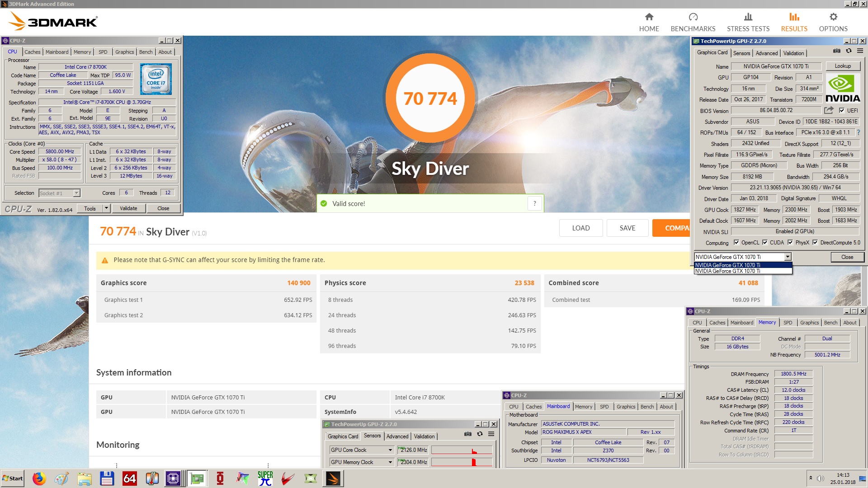The width and height of the screenshot is (868, 488).
Task: Click the BIOS export share icon in GPU-Z
Action: pyautogui.click(x=829, y=110)
